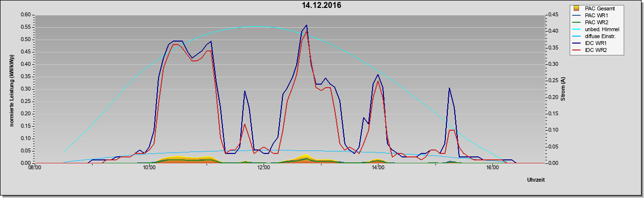The height and width of the screenshot is (198, 644).
Task: Click the PAC Gesamt orange legend swatch
Action: (x=577, y=8)
